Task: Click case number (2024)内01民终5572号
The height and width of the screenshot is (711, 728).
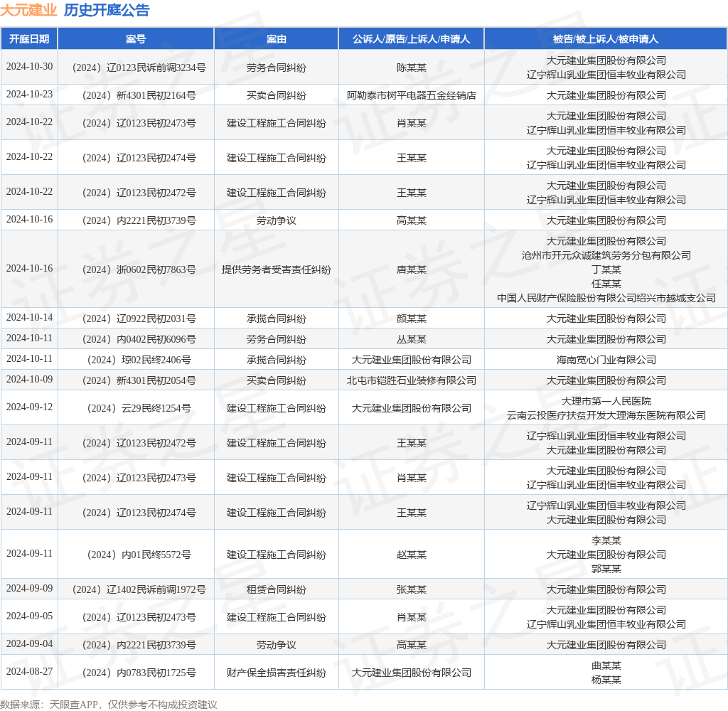Action: (x=139, y=555)
